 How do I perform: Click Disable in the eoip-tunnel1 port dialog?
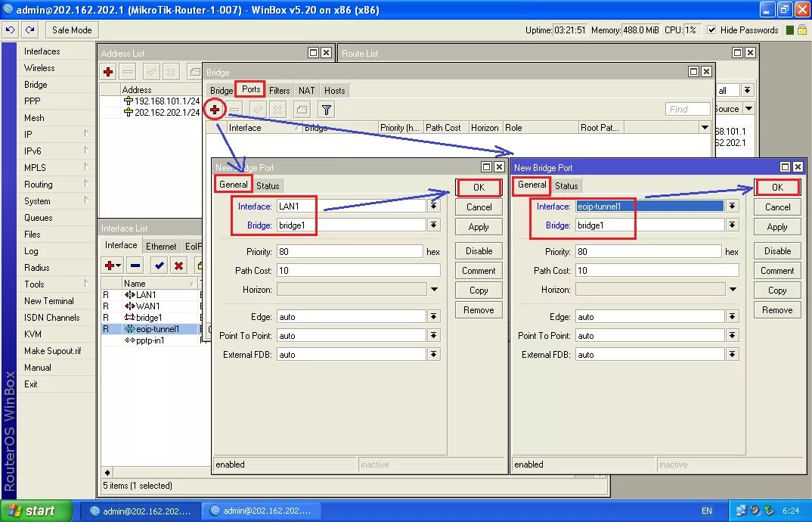click(777, 251)
